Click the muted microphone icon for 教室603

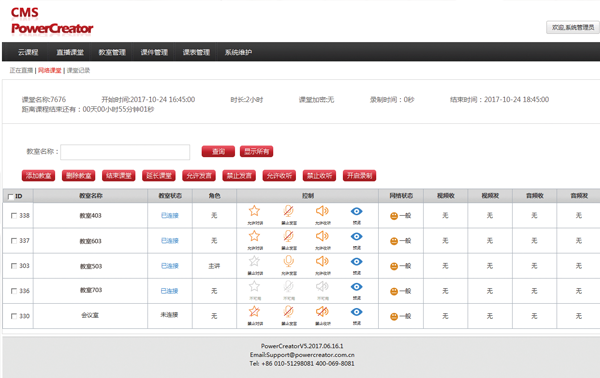tap(289, 236)
